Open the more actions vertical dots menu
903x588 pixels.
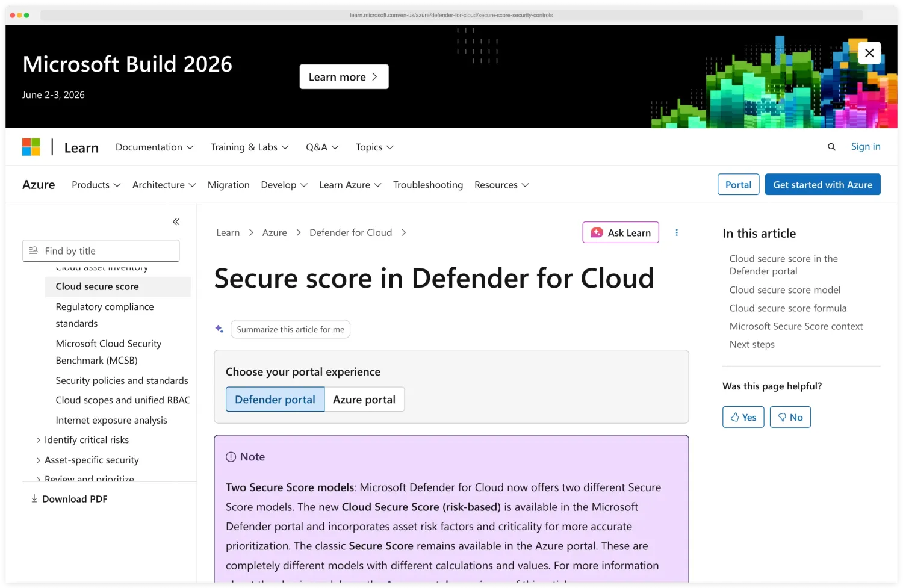click(677, 232)
